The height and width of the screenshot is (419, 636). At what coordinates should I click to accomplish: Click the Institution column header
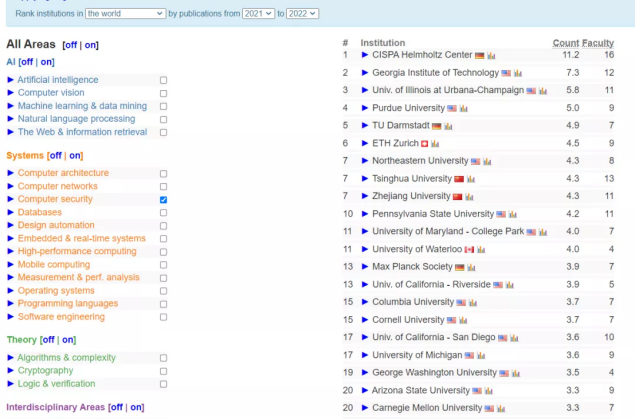382,43
